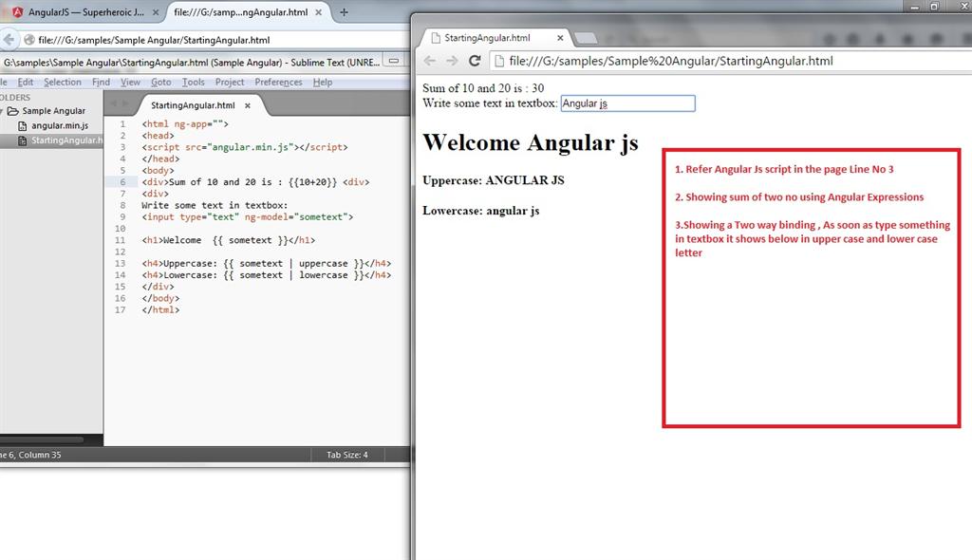The image size is (972, 560).
Task: Click the new-tab button in right Chrome
Action: [x=585, y=39]
